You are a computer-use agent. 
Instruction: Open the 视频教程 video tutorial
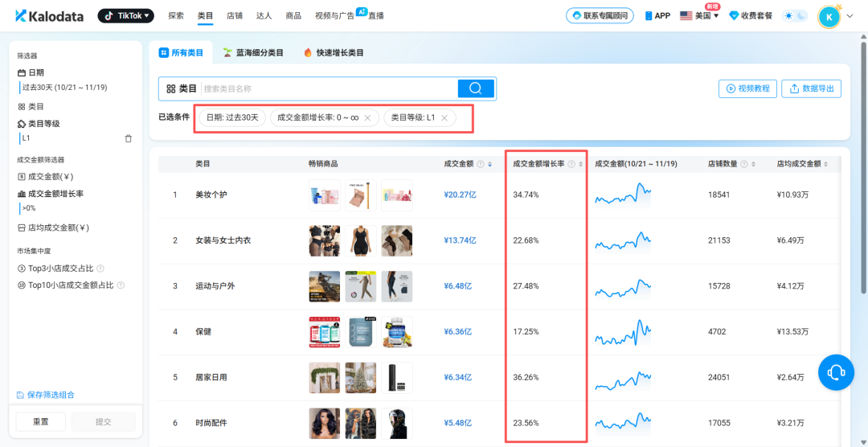tap(748, 88)
